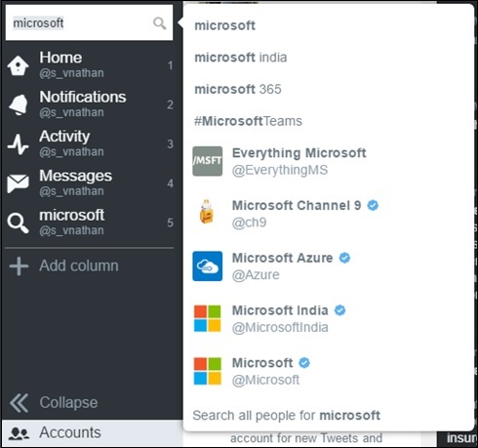Select the first 'microsoft' suggestion

(328, 25)
